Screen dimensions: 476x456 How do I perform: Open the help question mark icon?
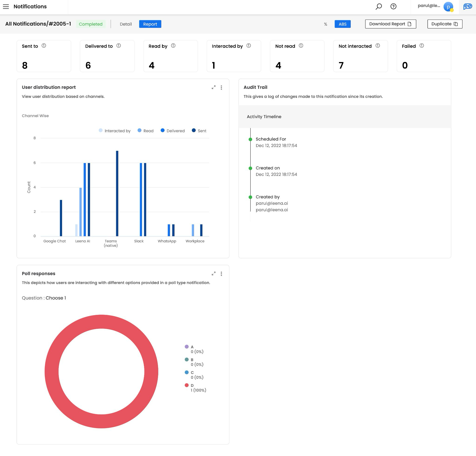coord(393,7)
